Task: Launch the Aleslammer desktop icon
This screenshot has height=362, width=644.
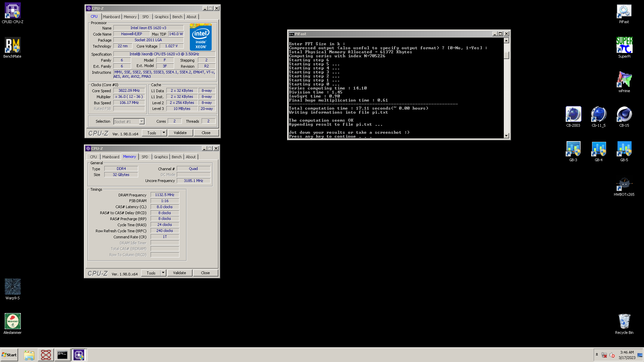Action: 12,324
